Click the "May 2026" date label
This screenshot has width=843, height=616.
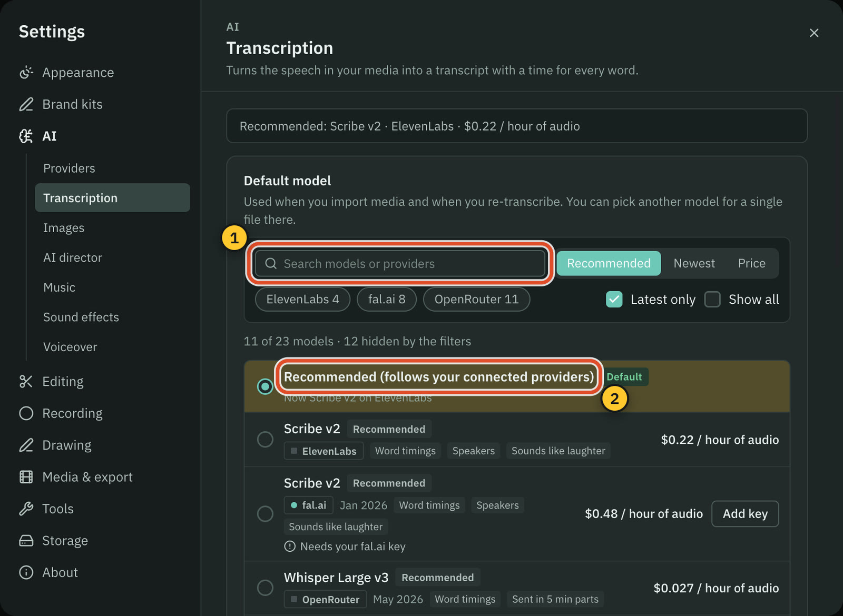click(x=398, y=599)
